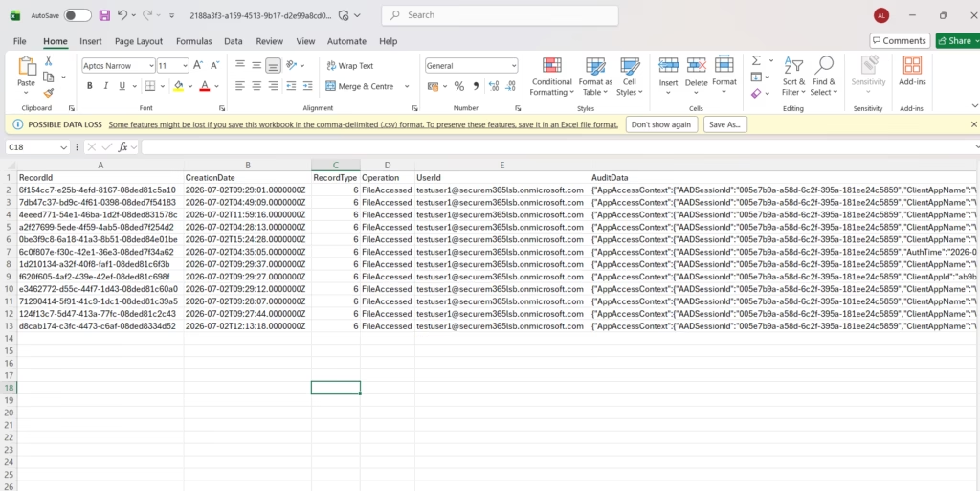
Task: Switch to the Page Layout tab
Action: [x=139, y=41]
